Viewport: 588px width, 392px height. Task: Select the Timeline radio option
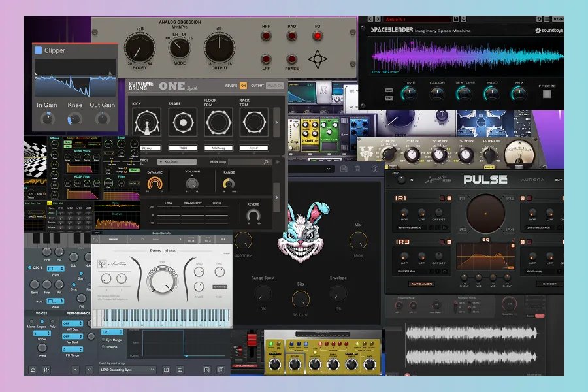[x=103, y=347]
